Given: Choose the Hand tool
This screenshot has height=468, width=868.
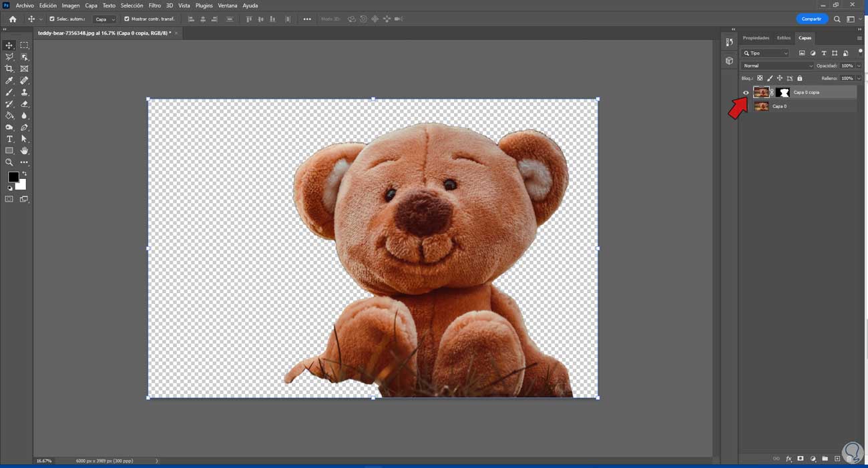Looking at the screenshot, I should coord(24,151).
